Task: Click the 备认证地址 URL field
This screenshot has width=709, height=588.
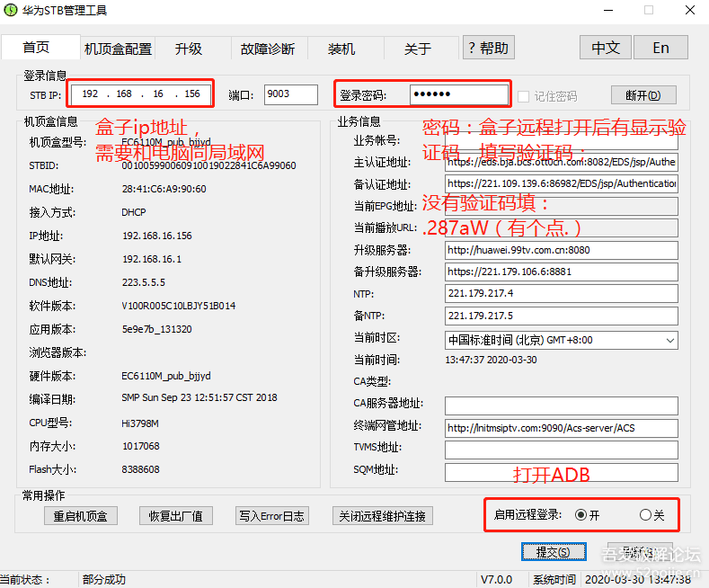Action: [x=561, y=183]
